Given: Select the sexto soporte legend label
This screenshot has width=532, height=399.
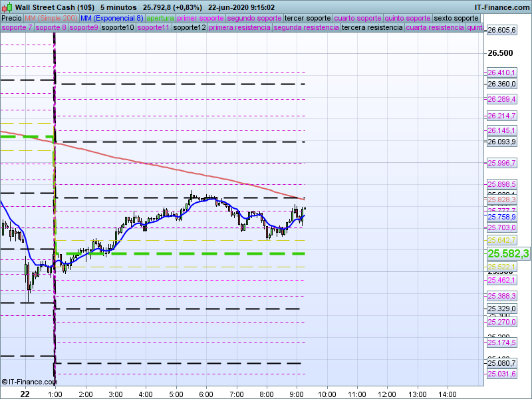Looking at the screenshot, I should click(456, 18).
